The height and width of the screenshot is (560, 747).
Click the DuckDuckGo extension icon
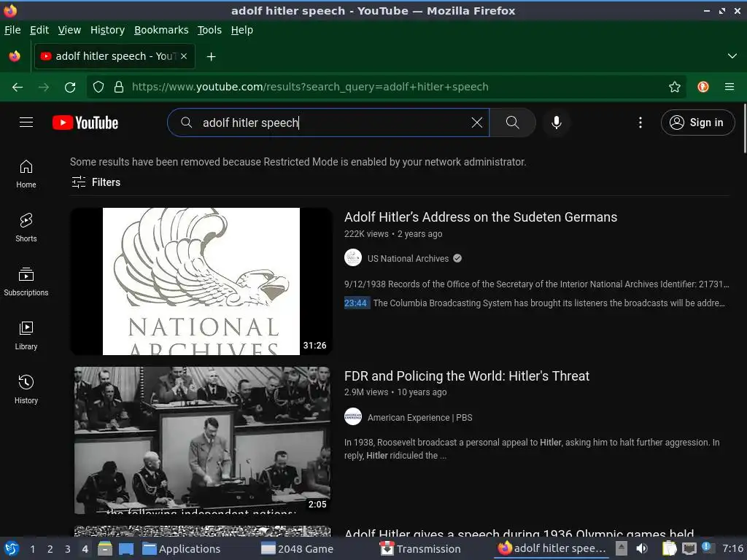(x=703, y=87)
